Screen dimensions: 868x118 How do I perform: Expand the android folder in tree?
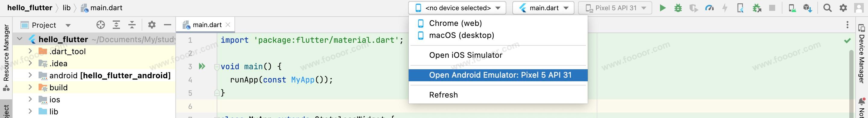tap(30, 75)
